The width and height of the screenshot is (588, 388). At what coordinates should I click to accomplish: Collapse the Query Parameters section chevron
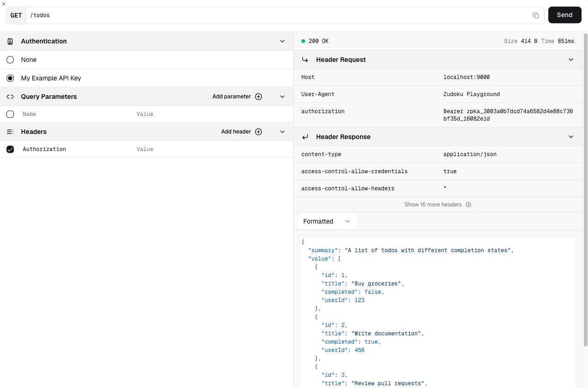(x=282, y=97)
